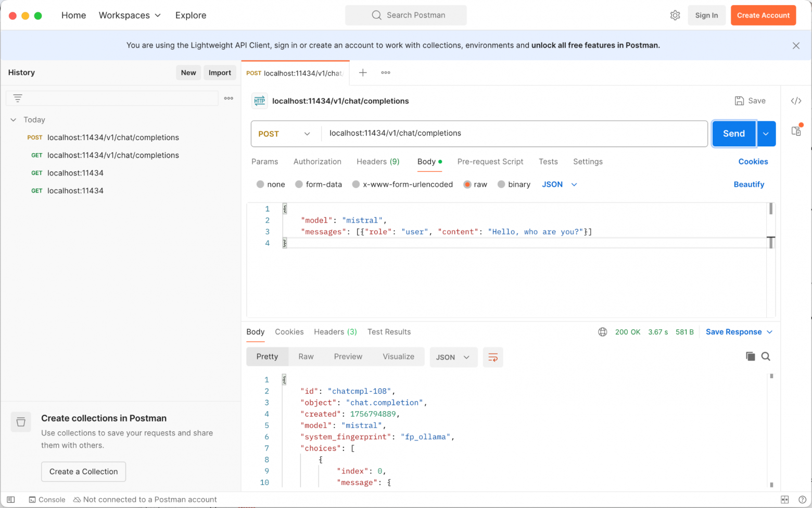
Task: Go to the Tests tab
Action: click(548, 162)
